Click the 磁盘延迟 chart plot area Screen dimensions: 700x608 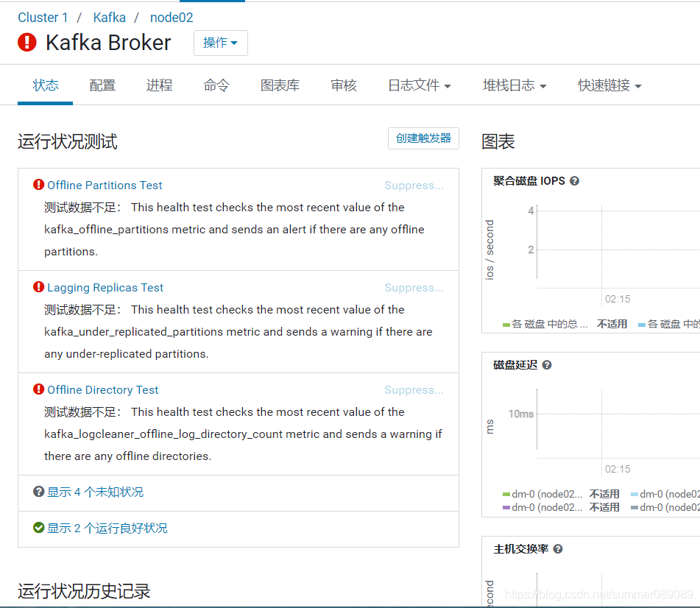(x=618, y=423)
